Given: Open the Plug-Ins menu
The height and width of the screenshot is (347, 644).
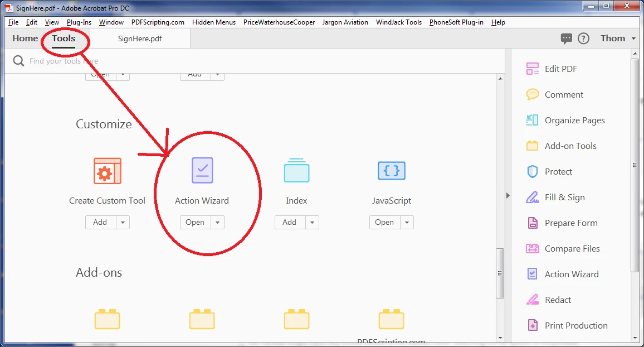Looking at the screenshot, I should [x=79, y=22].
